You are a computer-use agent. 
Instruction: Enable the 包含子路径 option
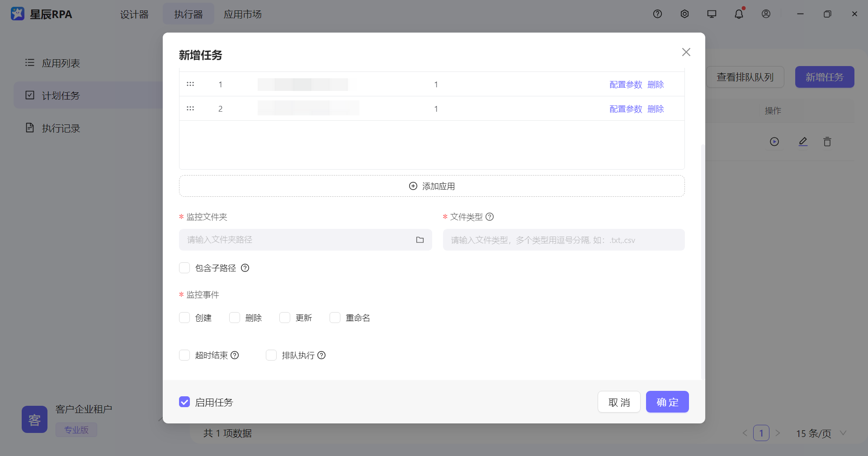(184, 267)
